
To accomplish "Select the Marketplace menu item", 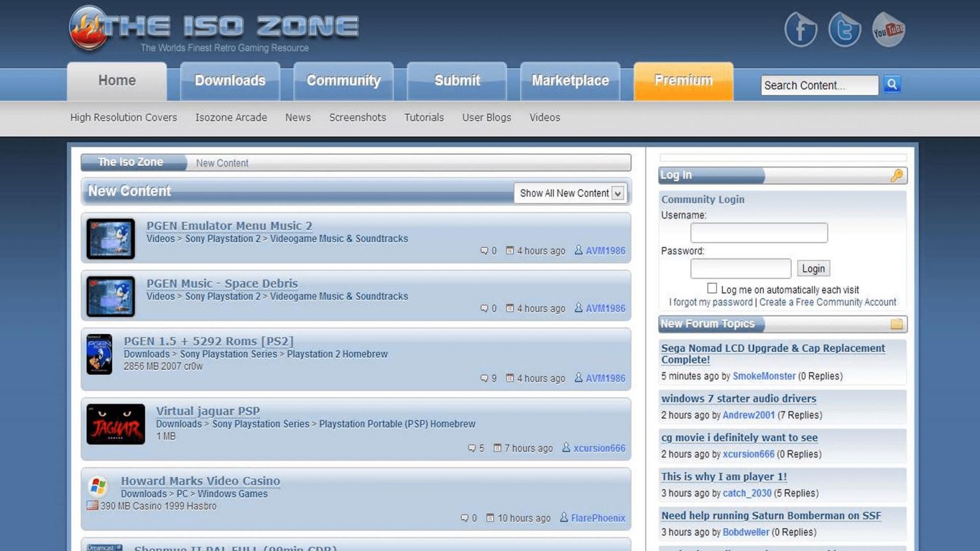I will [x=570, y=81].
